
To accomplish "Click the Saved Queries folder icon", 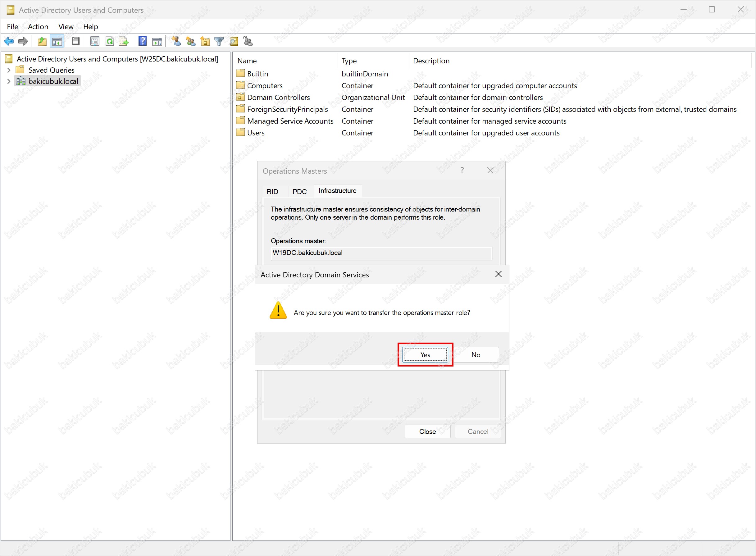I will point(20,70).
